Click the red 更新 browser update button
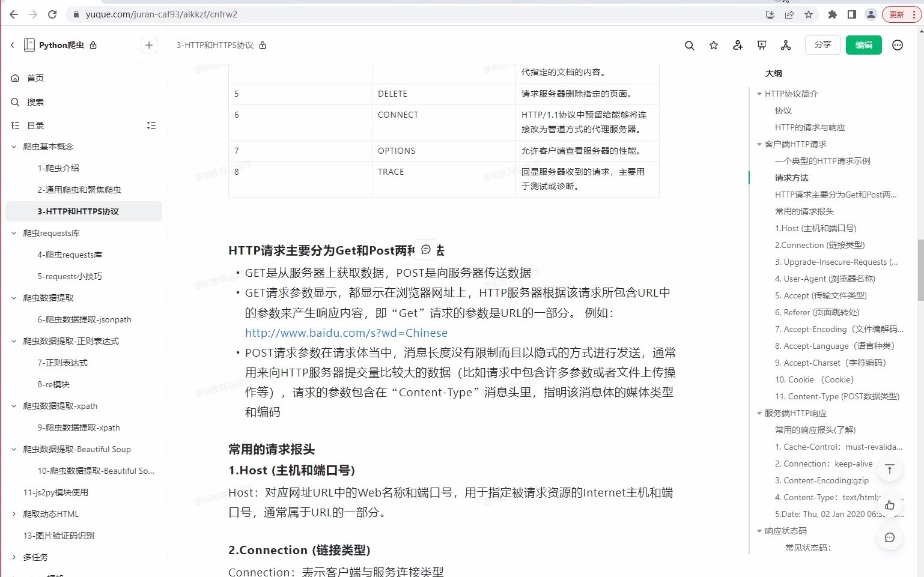 click(901, 14)
